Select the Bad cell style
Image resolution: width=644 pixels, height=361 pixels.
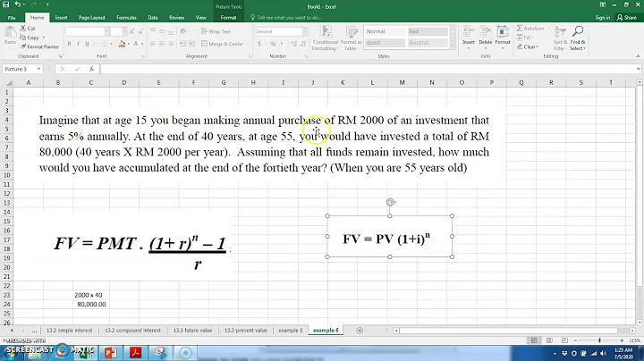[428, 31]
